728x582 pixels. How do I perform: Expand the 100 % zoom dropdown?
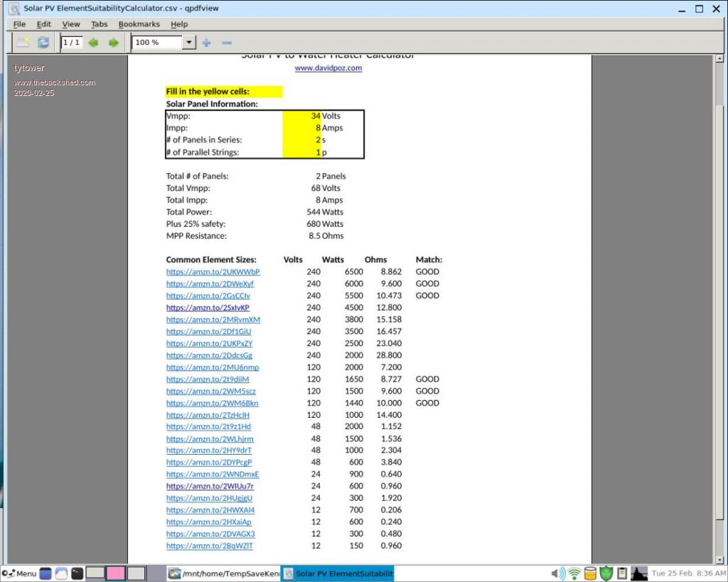coord(188,43)
